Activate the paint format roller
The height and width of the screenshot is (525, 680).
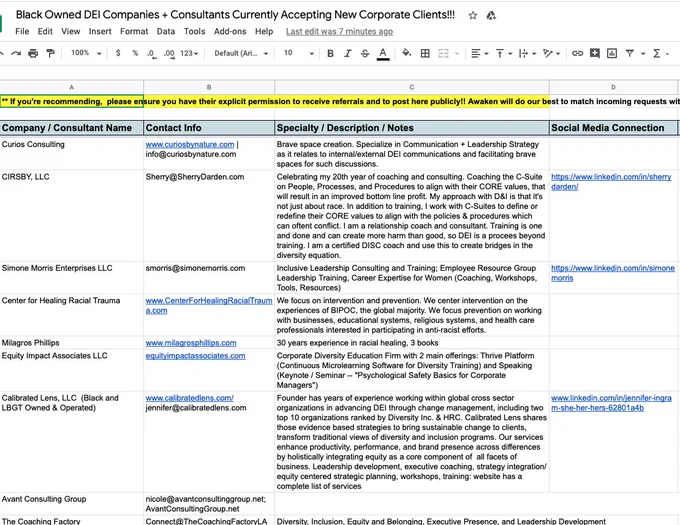click(x=51, y=53)
